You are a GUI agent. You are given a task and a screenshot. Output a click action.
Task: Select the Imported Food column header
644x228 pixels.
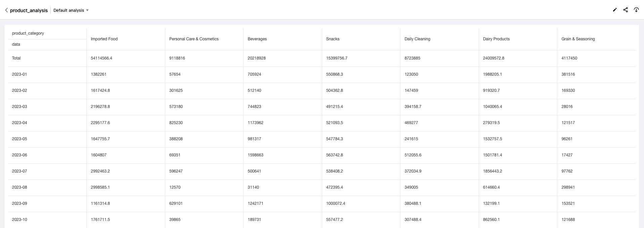[104, 39]
